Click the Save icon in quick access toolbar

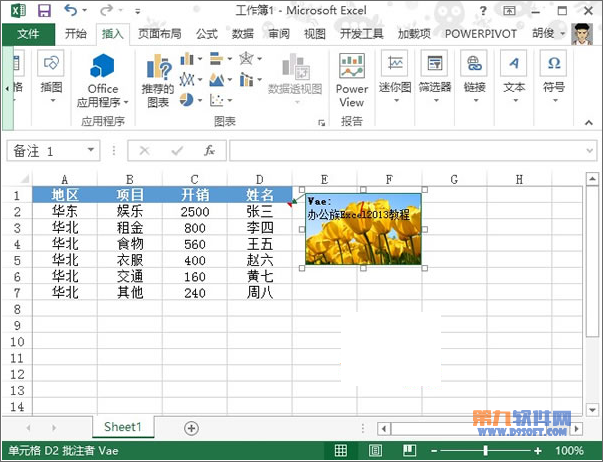coord(44,10)
